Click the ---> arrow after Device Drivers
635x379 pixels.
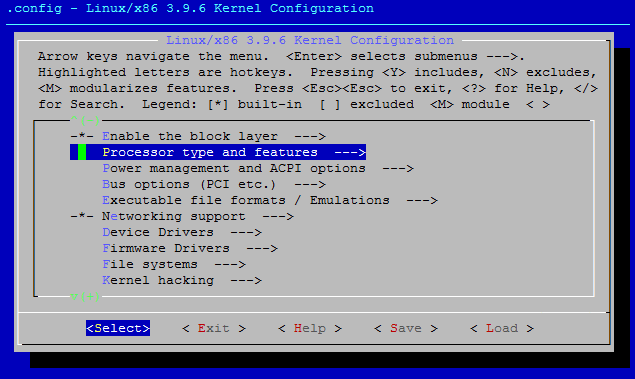coord(246,232)
